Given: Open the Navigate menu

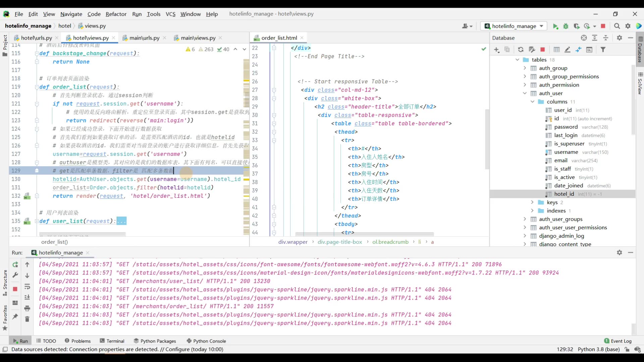Looking at the screenshot, I should (71, 14).
